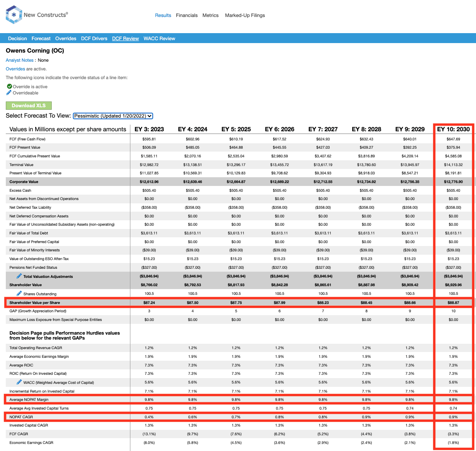Click Invested Capital CAGR label
The image size is (476, 451).
[29, 425]
